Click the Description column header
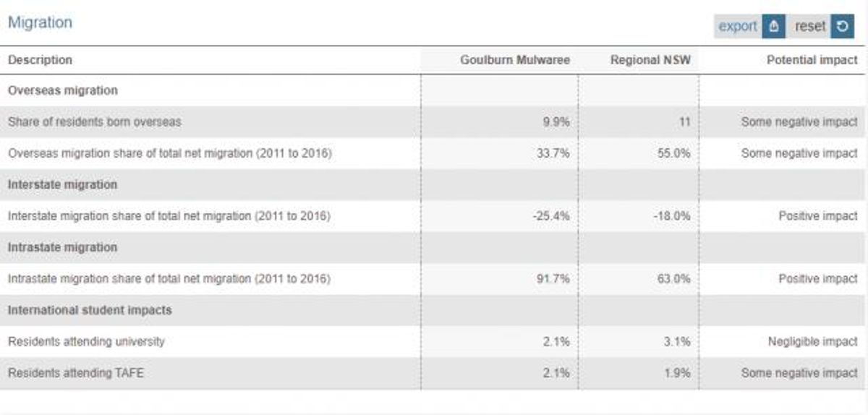Screen dimensions: 868x415 click(x=40, y=60)
